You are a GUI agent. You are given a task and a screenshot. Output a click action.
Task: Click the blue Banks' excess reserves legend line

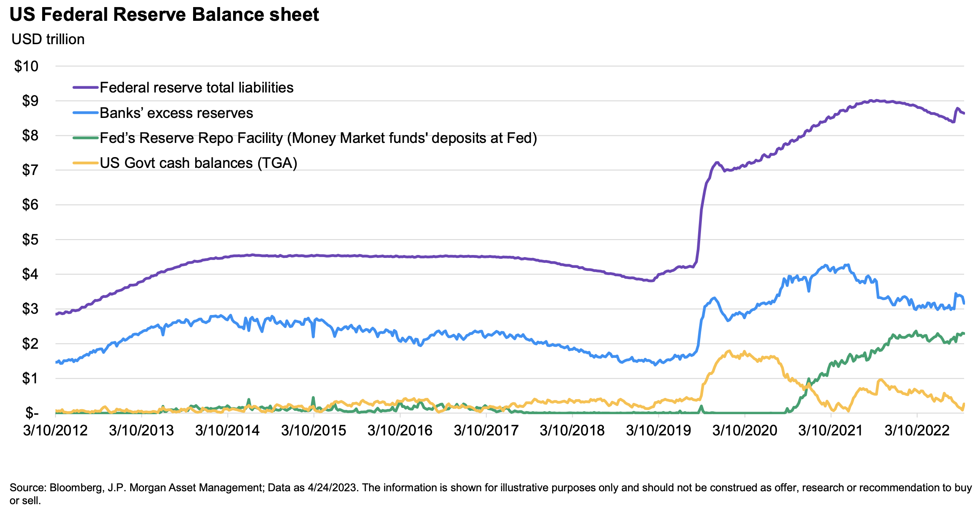click(86, 113)
